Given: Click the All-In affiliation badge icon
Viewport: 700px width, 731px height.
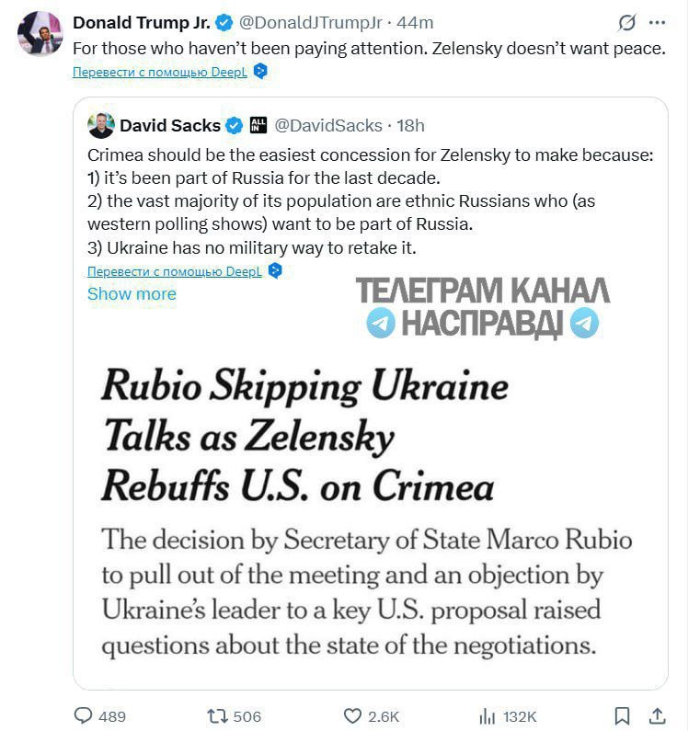Looking at the screenshot, I should [258, 125].
